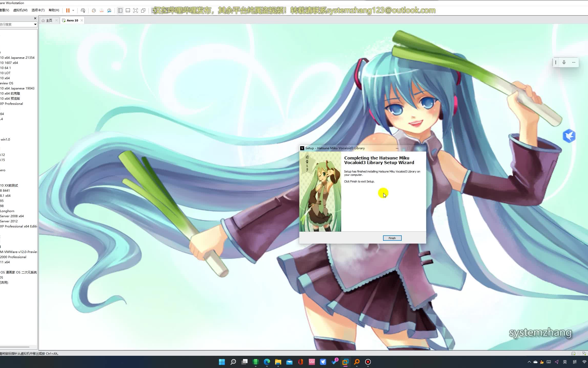
Task: Open the pink bilibili app on taskbar
Action: click(x=312, y=362)
